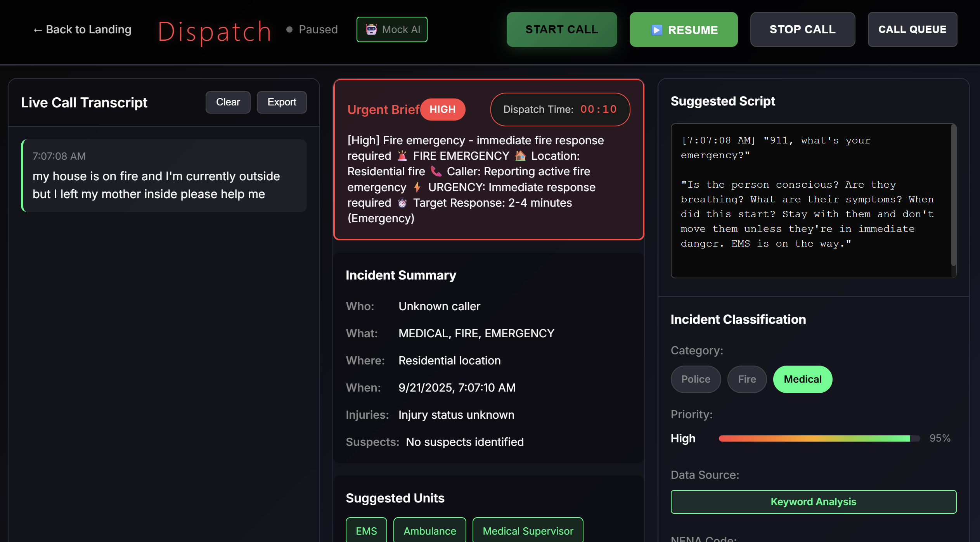Screen dimensions: 980x542
Task: Click the robot icon in Mock AI
Action: [x=371, y=29]
